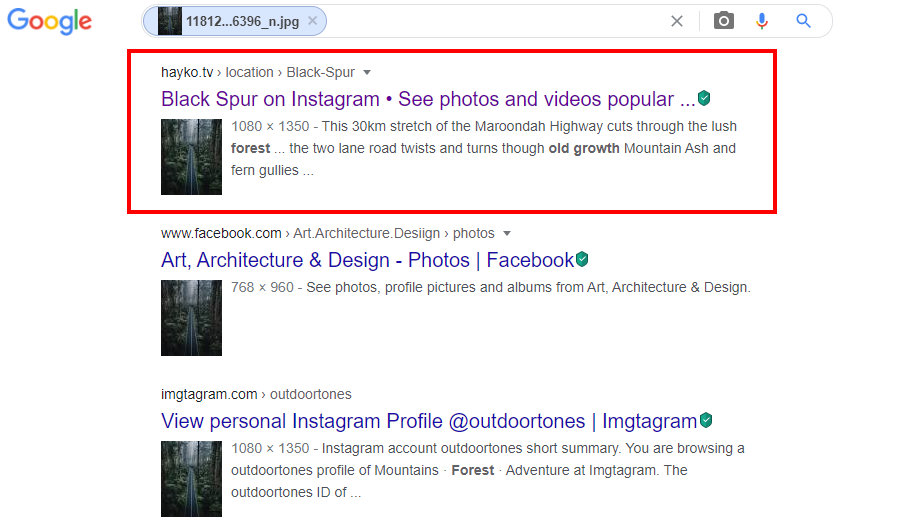Open the Imgtagram result forest thumbnail
Image resolution: width=911 pixels, height=530 pixels.
tap(191, 479)
